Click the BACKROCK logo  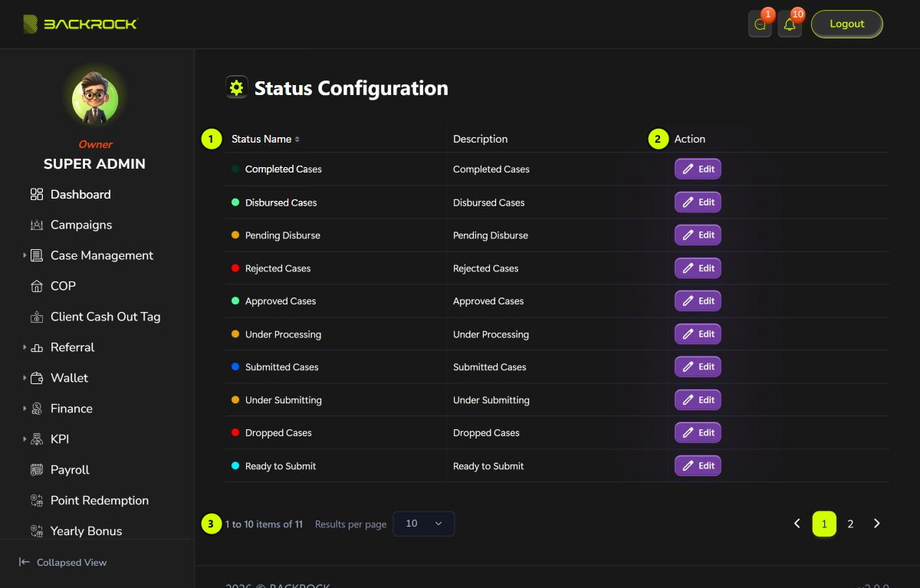coord(80,24)
